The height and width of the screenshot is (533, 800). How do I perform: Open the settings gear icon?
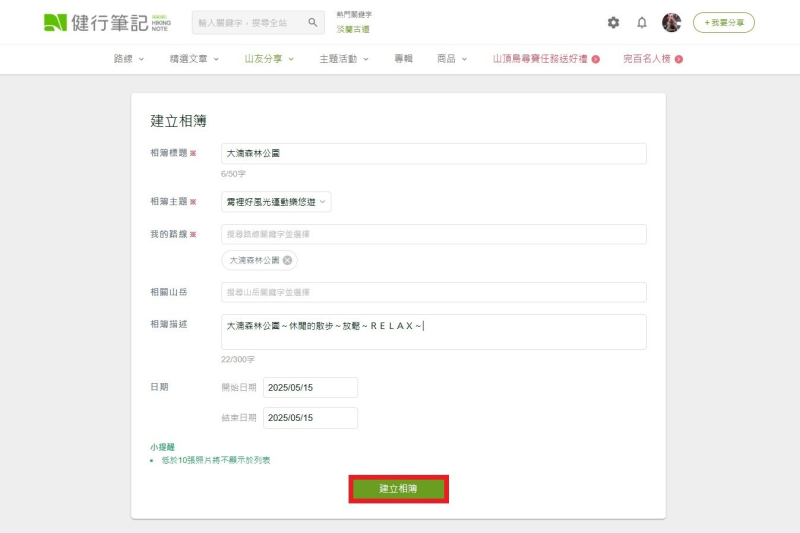(x=613, y=22)
